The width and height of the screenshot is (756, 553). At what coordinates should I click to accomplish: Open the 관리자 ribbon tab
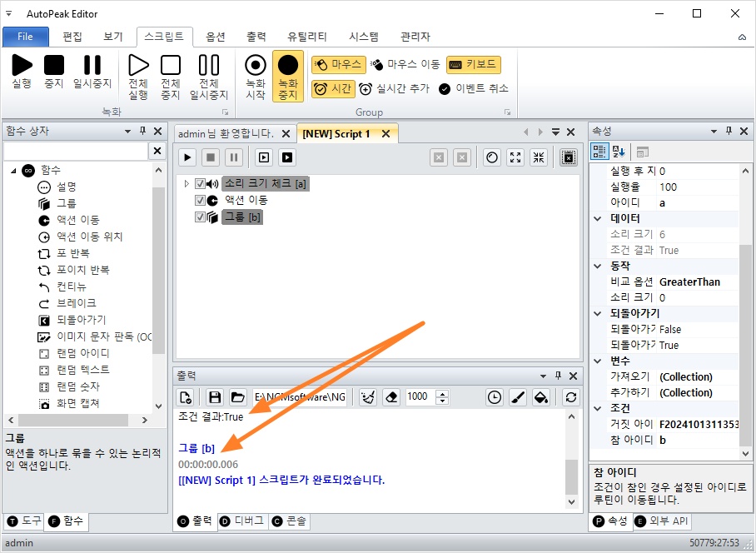(415, 37)
